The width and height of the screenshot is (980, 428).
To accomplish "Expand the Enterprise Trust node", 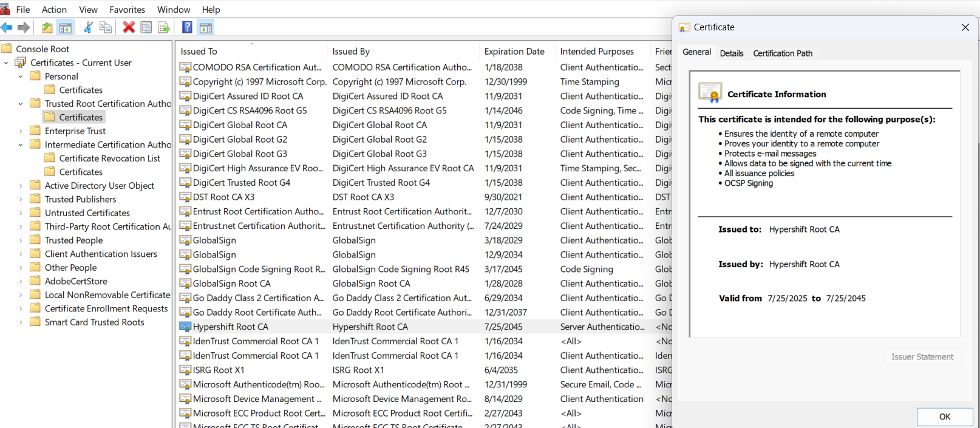I will (21, 131).
